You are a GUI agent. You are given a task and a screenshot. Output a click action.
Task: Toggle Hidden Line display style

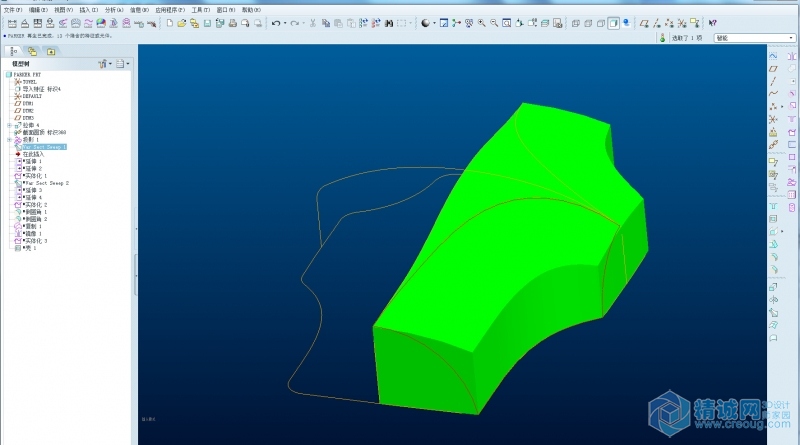[588, 23]
